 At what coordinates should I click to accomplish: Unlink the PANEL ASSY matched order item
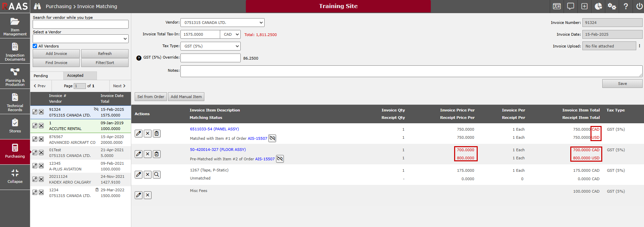(272, 138)
